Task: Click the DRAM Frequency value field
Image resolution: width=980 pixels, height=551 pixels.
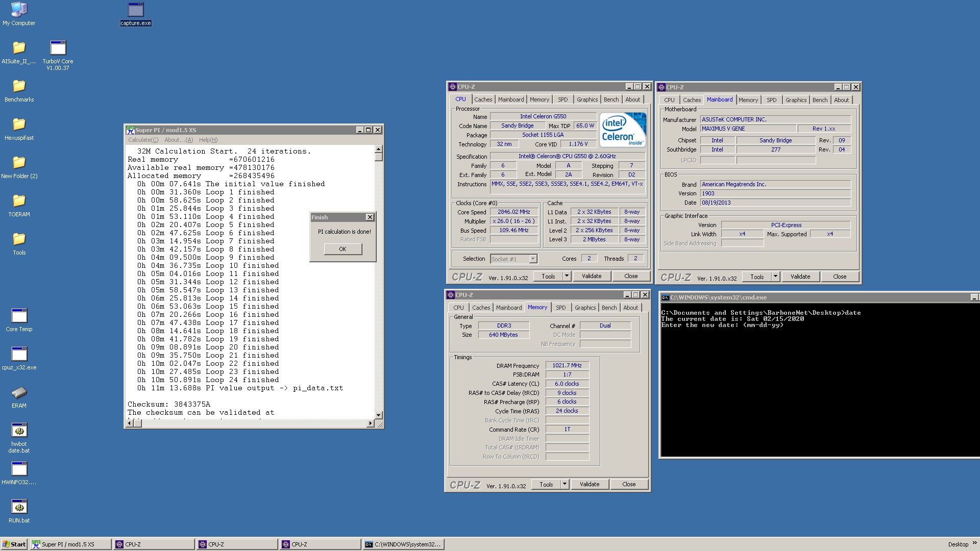Action: (x=567, y=365)
